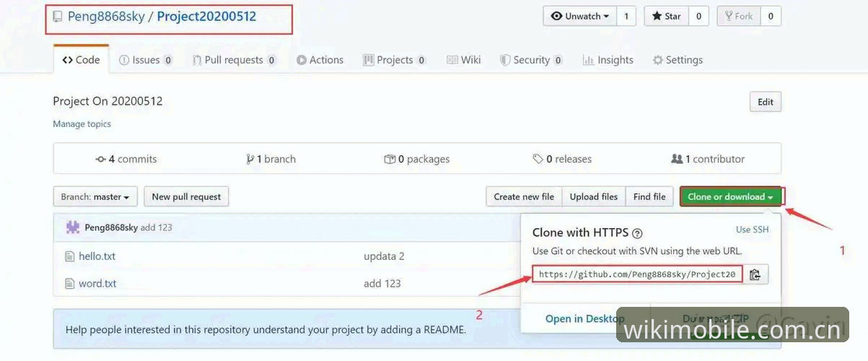Click the file icon beside word.txt
This screenshot has width=868, height=361.
pyautogui.click(x=70, y=284)
